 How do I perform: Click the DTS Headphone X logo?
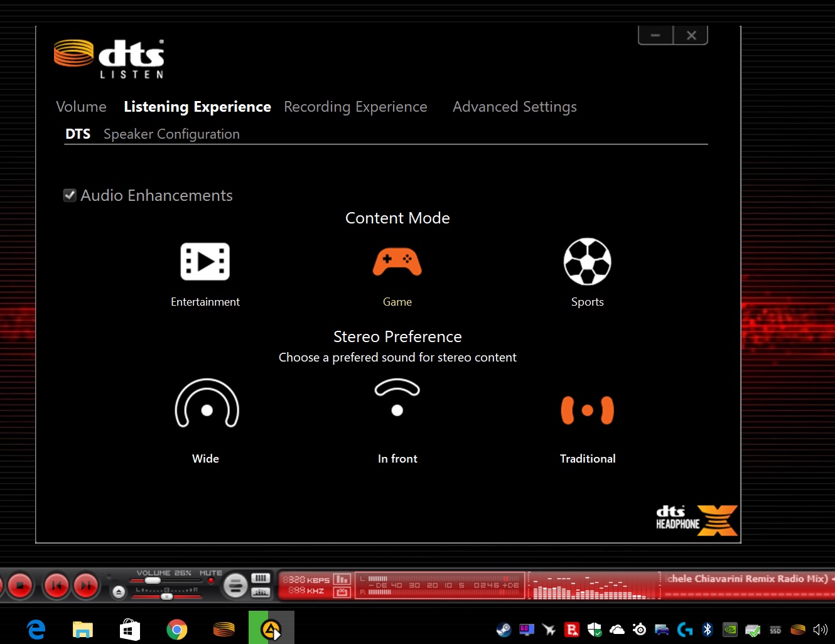point(697,520)
